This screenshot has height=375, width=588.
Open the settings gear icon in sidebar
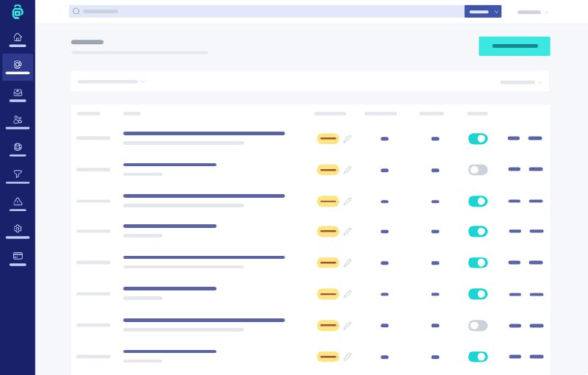(18, 229)
